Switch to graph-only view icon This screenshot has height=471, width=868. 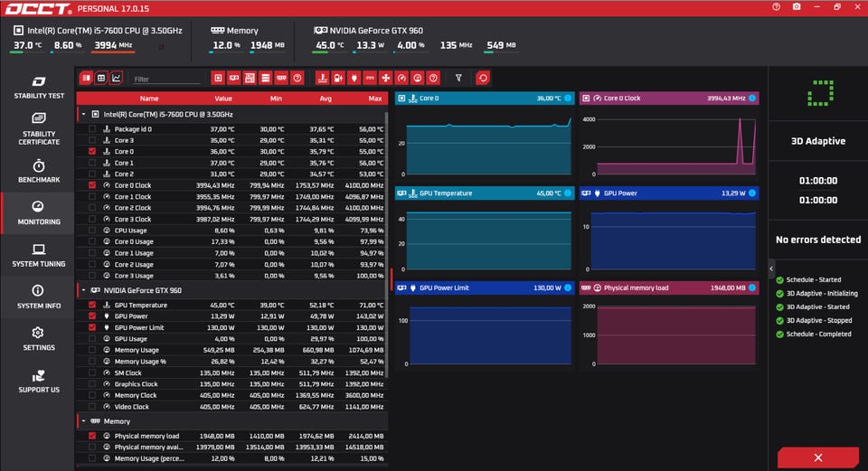[x=117, y=78]
